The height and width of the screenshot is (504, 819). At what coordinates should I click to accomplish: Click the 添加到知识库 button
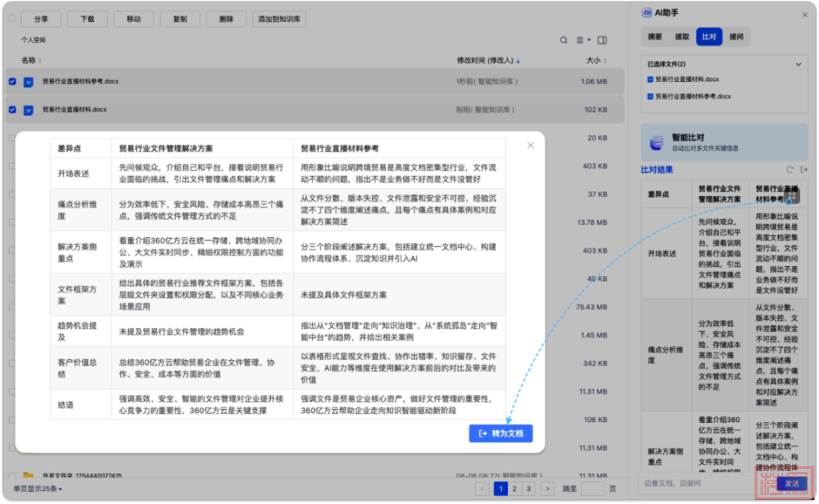click(x=279, y=19)
